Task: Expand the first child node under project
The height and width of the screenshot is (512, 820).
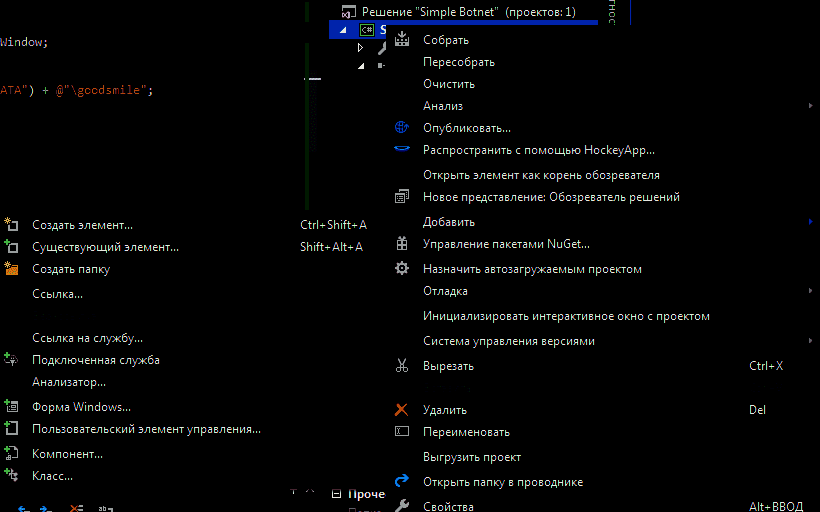Action: (x=360, y=48)
